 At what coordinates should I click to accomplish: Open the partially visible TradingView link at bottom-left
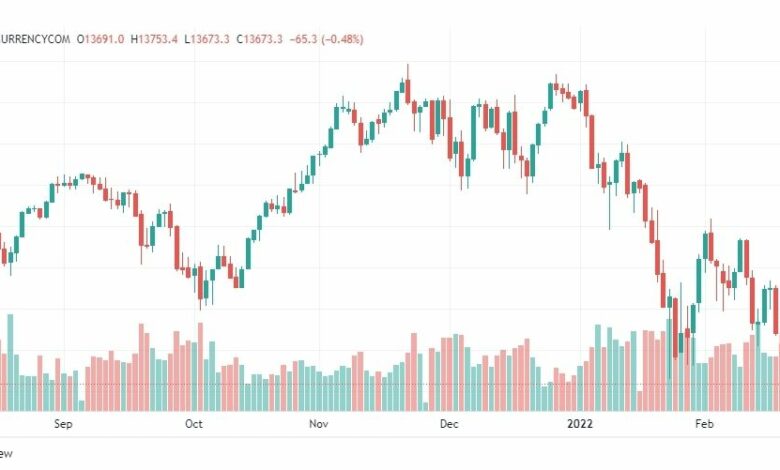(6, 454)
